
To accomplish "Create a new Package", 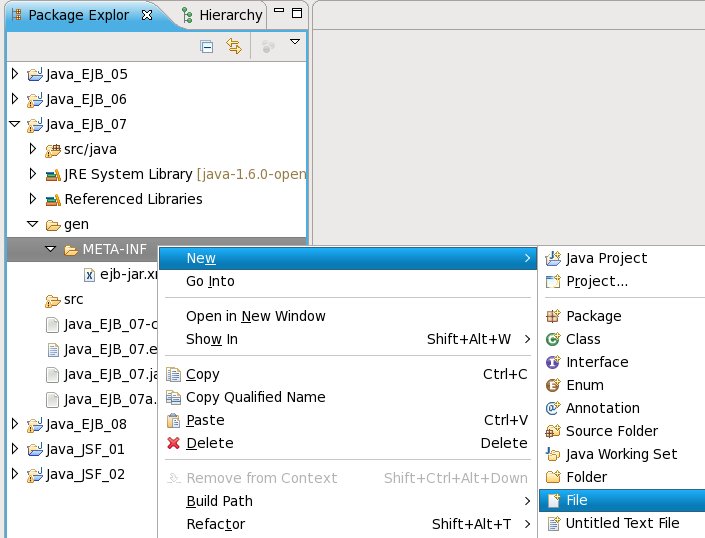I will coord(622,316).
